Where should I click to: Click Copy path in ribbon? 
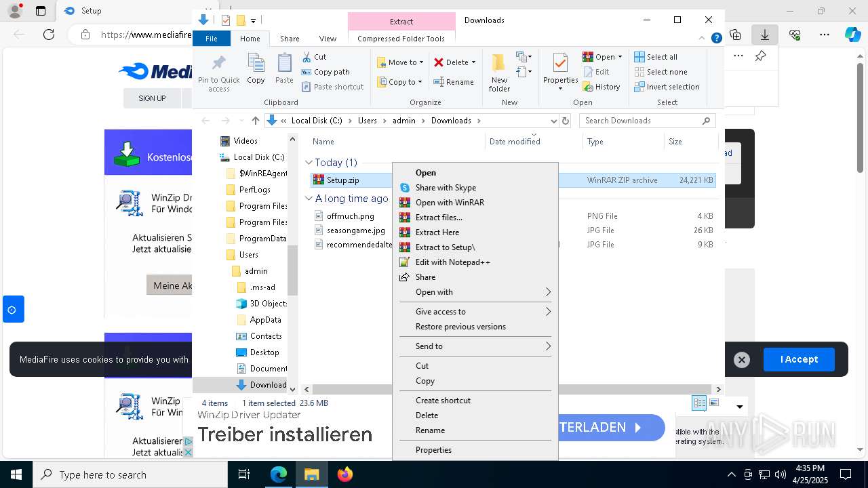325,72
